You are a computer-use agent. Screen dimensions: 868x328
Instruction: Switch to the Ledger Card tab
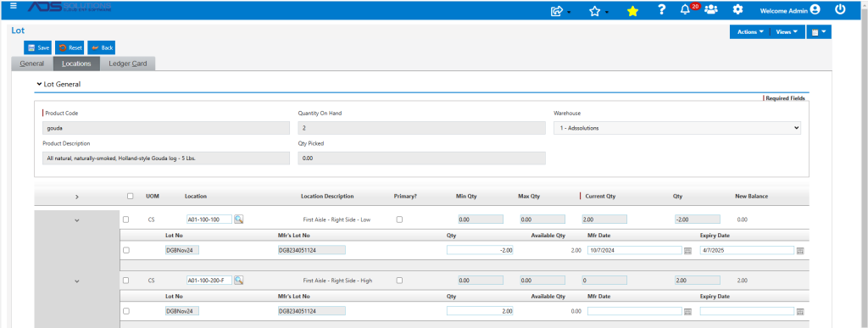tap(128, 64)
